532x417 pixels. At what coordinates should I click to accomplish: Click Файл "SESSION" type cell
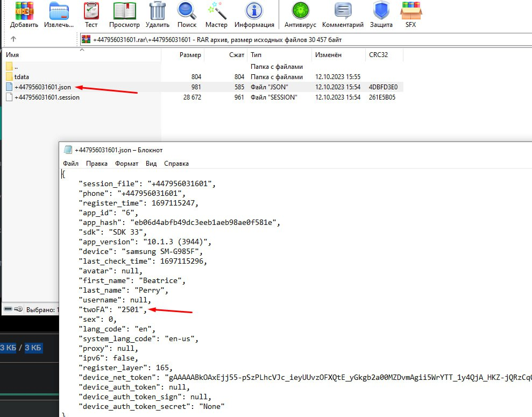point(273,97)
